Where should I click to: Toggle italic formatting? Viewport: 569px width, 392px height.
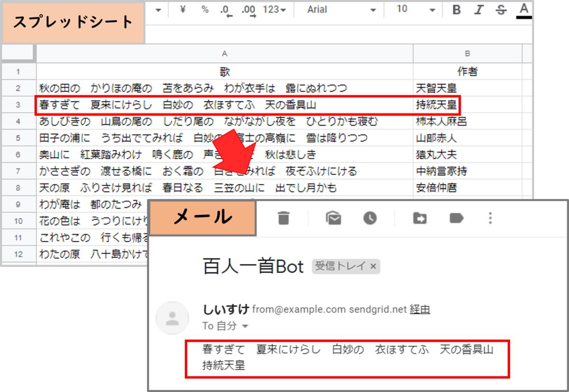coord(478,10)
